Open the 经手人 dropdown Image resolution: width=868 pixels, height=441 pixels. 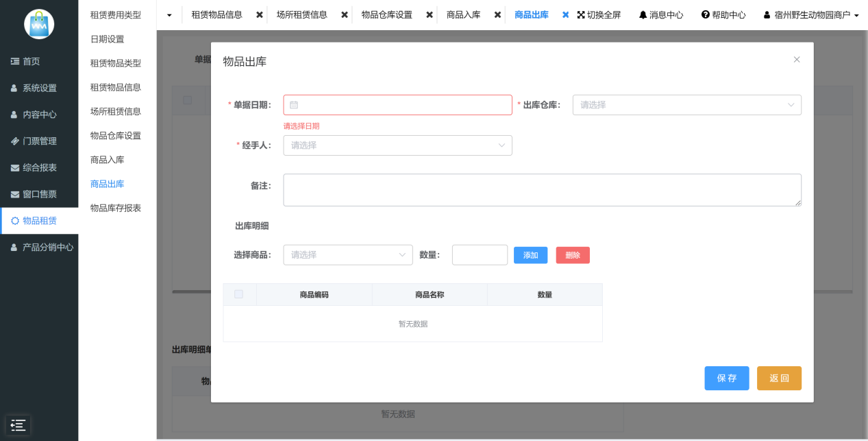click(397, 145)
